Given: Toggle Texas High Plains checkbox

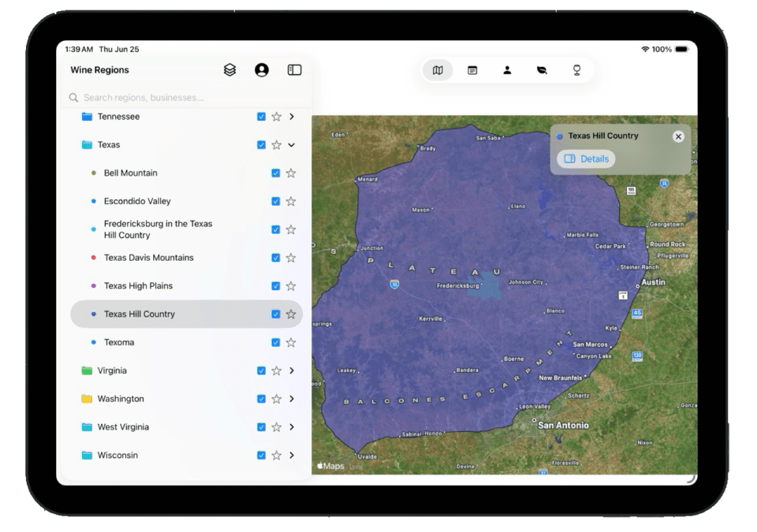Looking at the screenshot, I should coord(276,286).
